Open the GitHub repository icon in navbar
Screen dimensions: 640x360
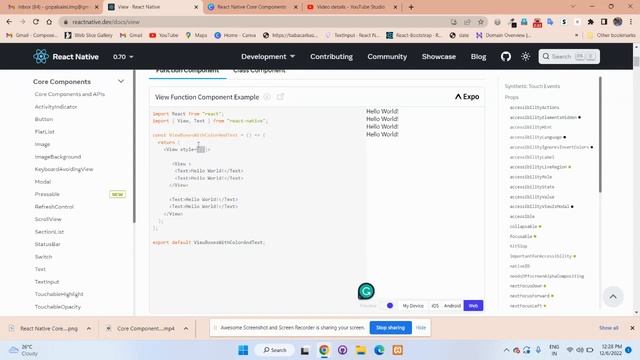click(x=506, y=56)
